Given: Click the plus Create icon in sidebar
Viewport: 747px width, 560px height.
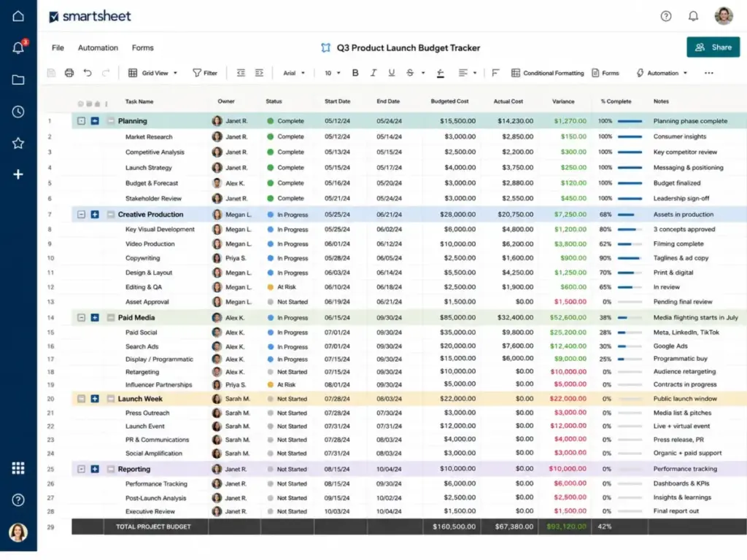Looking at the screenshot, I should pyautogui.click(x=18, y=174).
